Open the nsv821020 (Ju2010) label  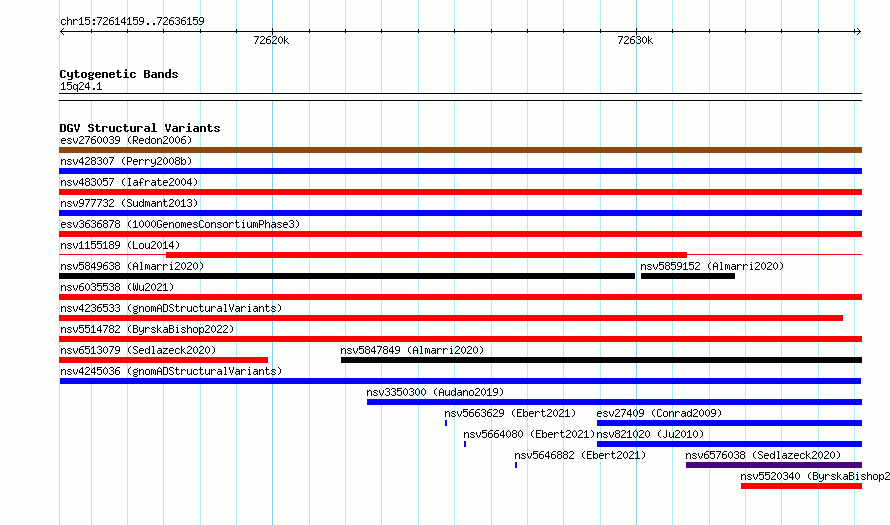point(650,434)
